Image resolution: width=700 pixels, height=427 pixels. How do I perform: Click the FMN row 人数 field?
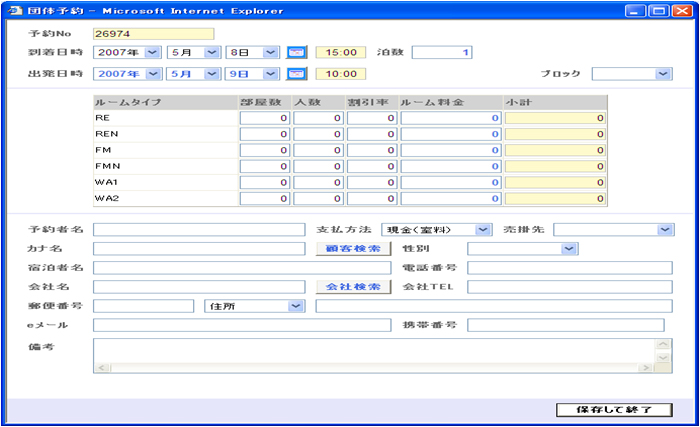(318, 166)
